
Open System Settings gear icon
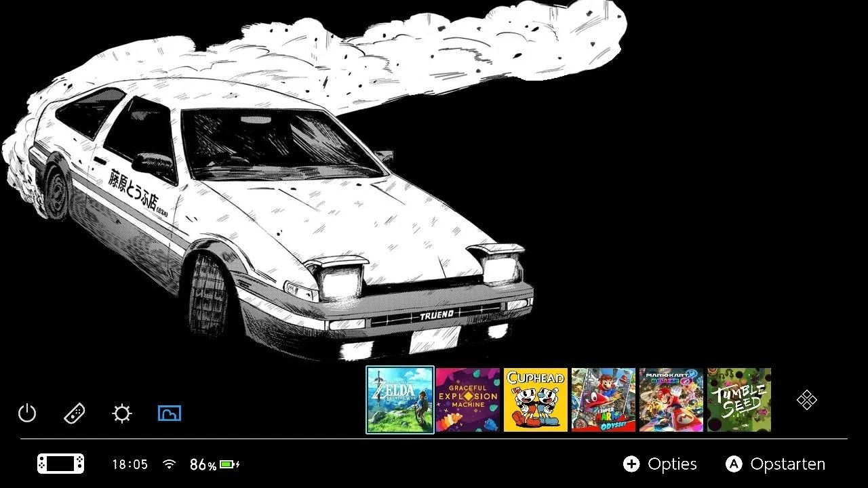coord(122,413)
